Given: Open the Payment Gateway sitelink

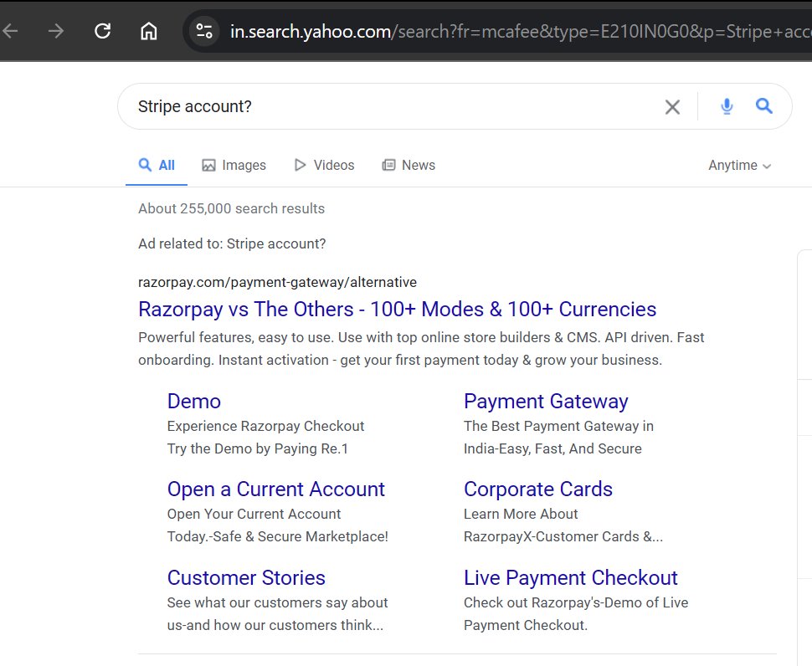Looking at the screenshot, I should tap(546, 401).
